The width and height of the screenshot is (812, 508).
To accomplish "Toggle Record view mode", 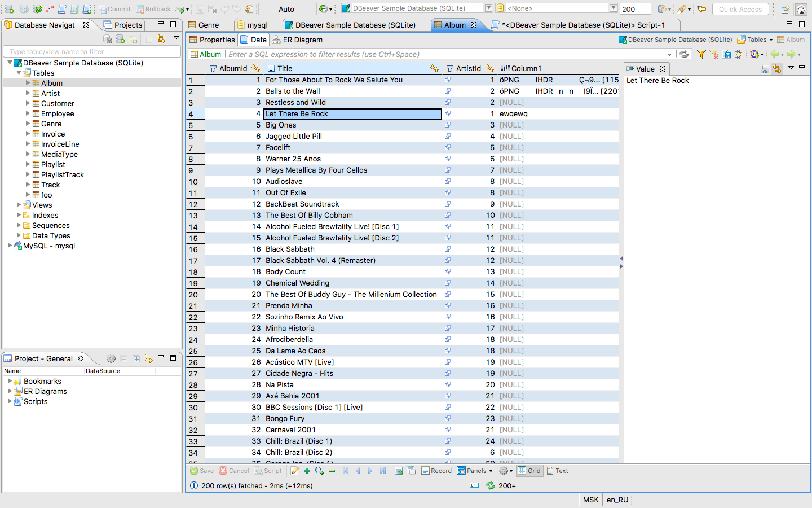I will tap(436, 471).
